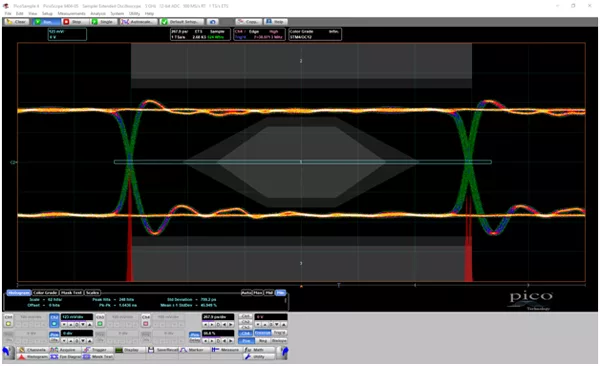The height and width of the screenshot is (366, 600).
Task: Click the orange trigger marker below graph
Action: pos(301,286)
